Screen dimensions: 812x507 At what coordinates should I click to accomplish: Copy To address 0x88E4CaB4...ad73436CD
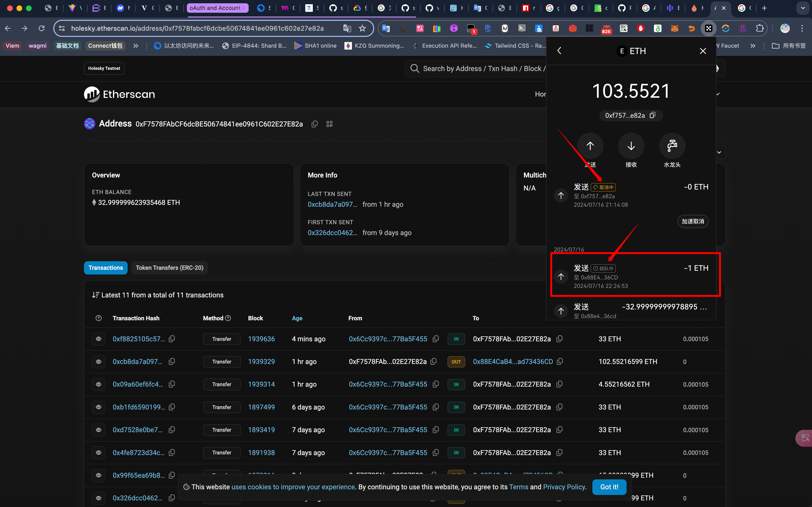click(560, 362)
